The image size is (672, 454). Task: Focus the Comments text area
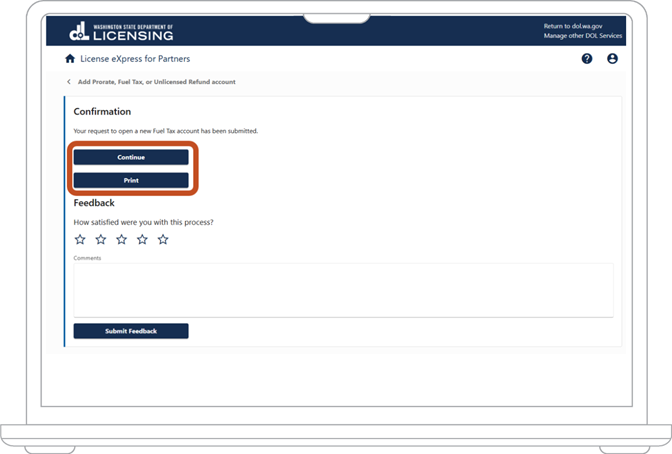pos(343,290)
